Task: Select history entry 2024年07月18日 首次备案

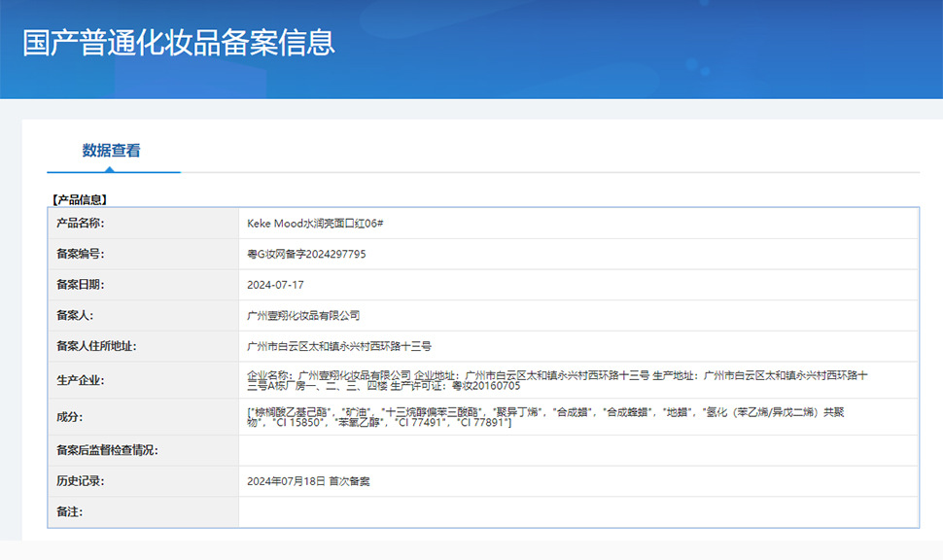Action: click(309, 481)
